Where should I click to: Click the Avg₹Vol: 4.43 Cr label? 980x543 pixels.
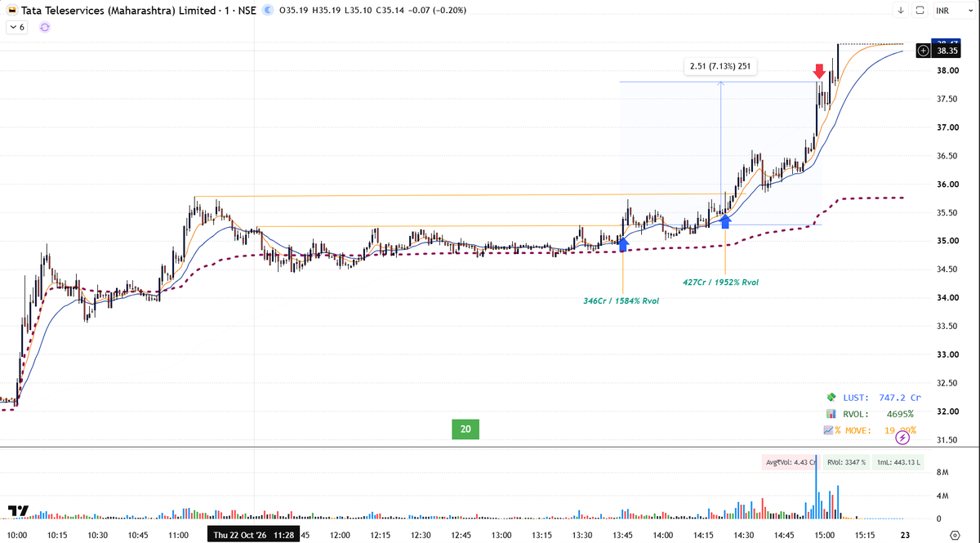point(791,462)
